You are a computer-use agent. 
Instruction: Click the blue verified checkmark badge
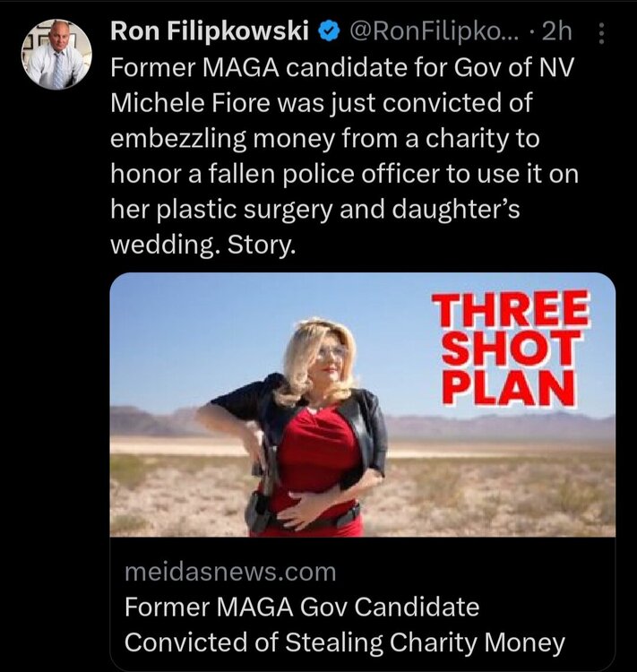330,32
